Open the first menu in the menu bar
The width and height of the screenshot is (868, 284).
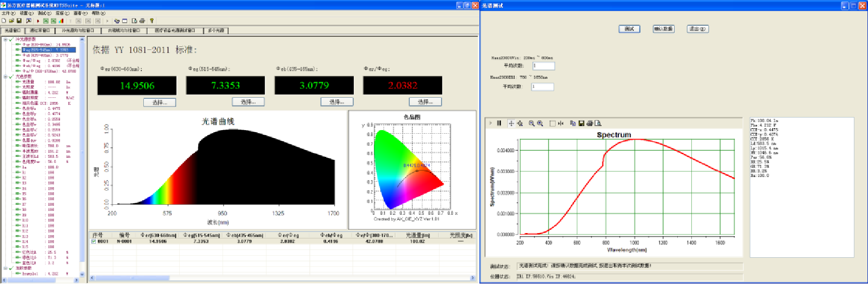8,13
